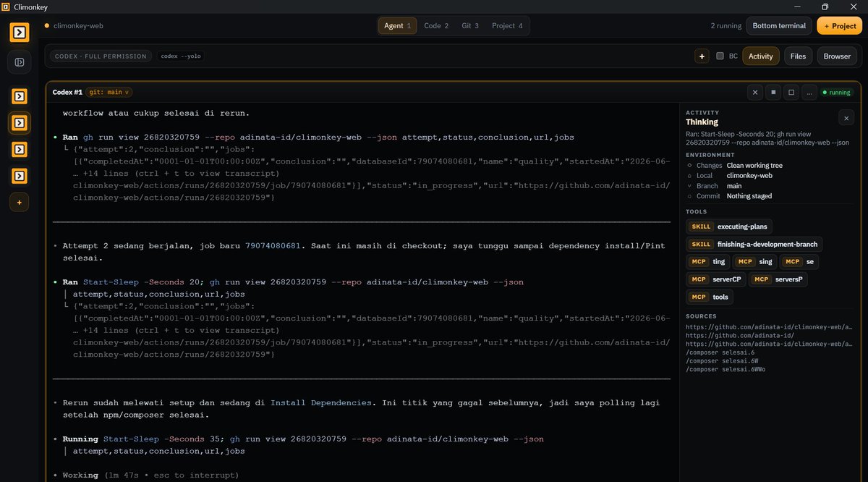Select the highlighted active terminal icon in sidebar
Screen dimensions: 868x482
pos(20,122)
